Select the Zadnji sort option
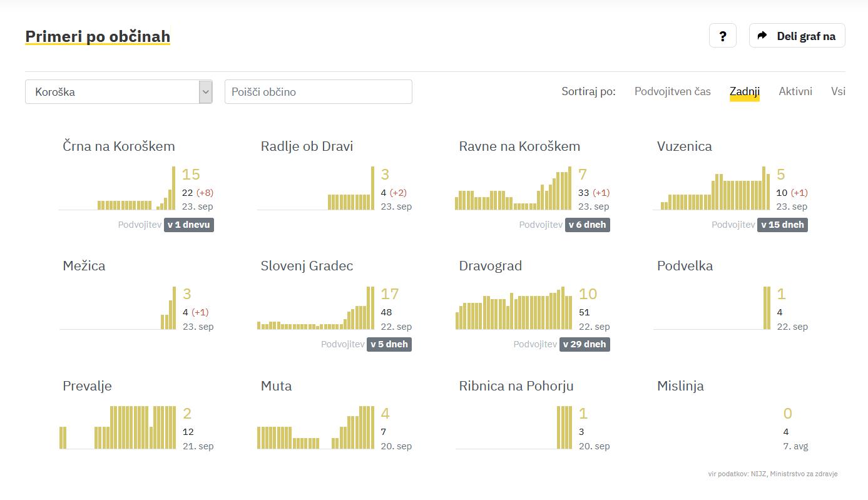 point(744,91)
